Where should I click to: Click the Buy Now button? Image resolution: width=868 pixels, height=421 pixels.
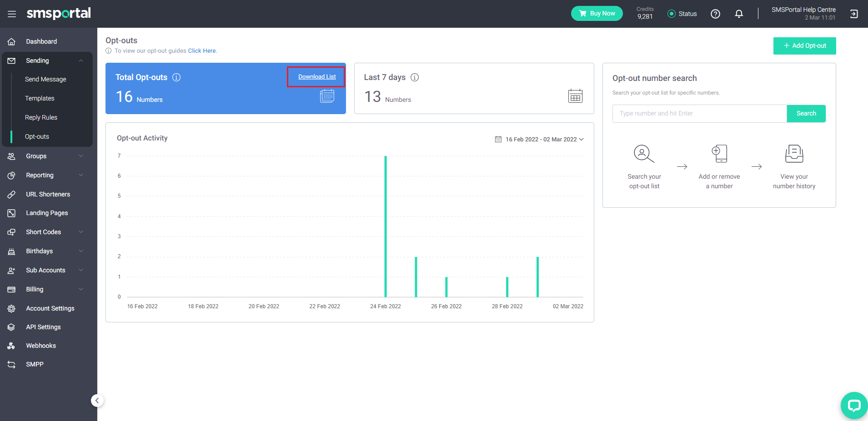pos(597,14)
